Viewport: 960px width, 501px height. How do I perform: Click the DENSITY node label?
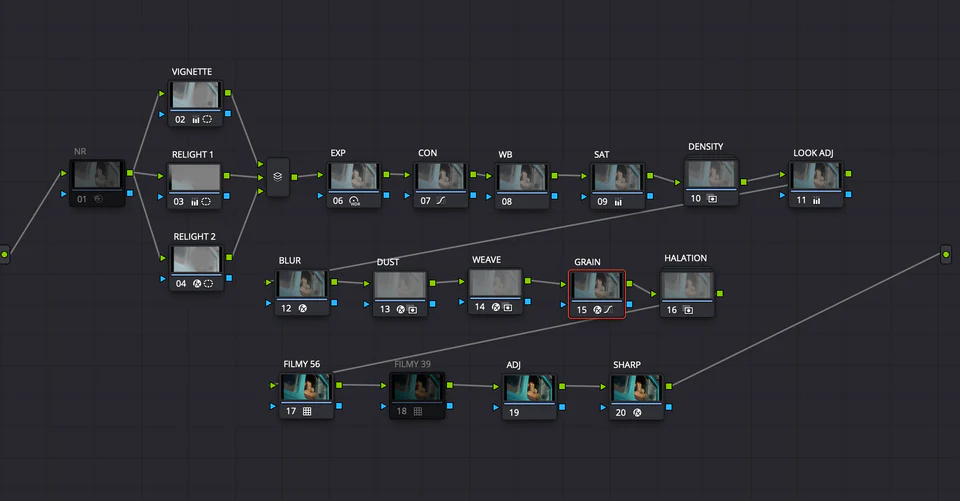click(705, 147)
